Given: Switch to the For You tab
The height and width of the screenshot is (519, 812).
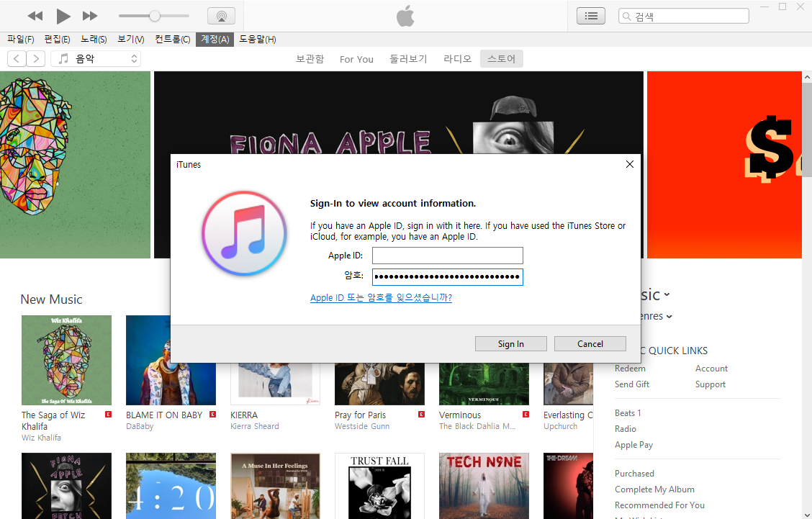Looking at the screenshot, I should (x=356, y=59).
